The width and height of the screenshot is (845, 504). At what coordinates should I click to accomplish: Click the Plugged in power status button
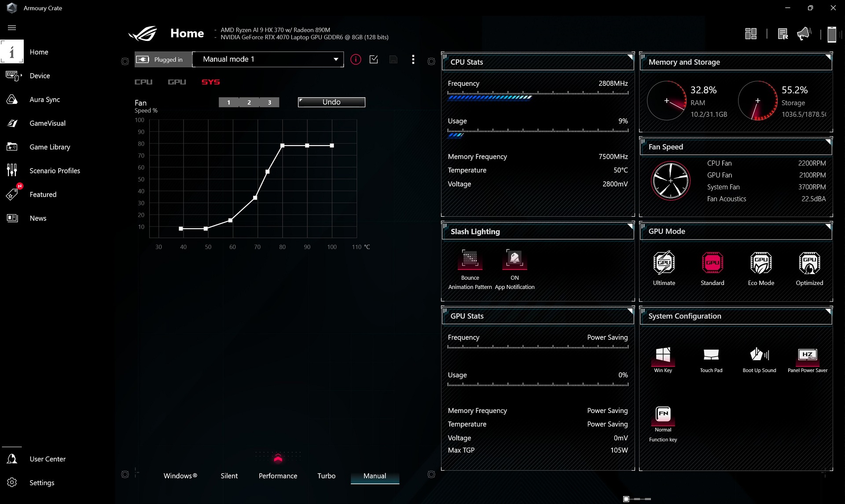pos(163,59)
